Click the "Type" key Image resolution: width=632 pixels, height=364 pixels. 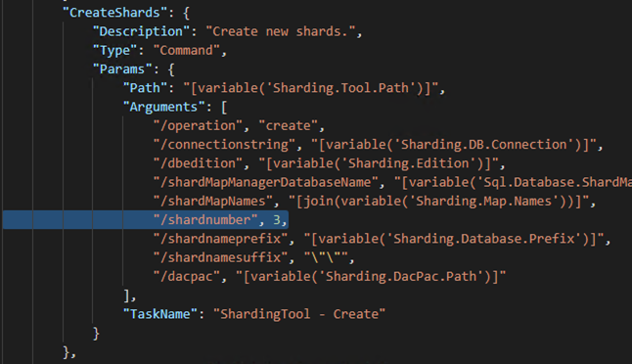pos(115,50)
